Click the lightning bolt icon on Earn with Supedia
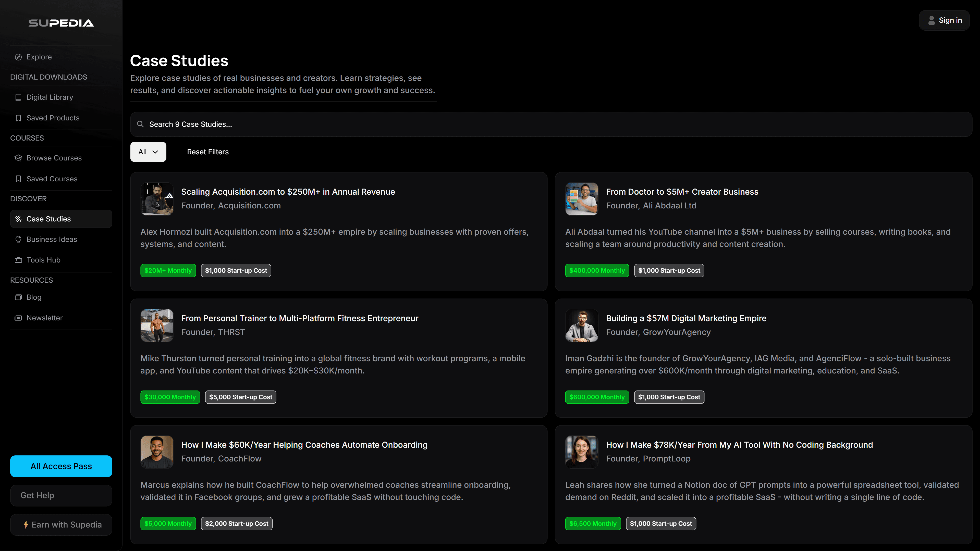The width and height of the screenshot is (980, 551). pyautogui.click(x=26, y=525)
